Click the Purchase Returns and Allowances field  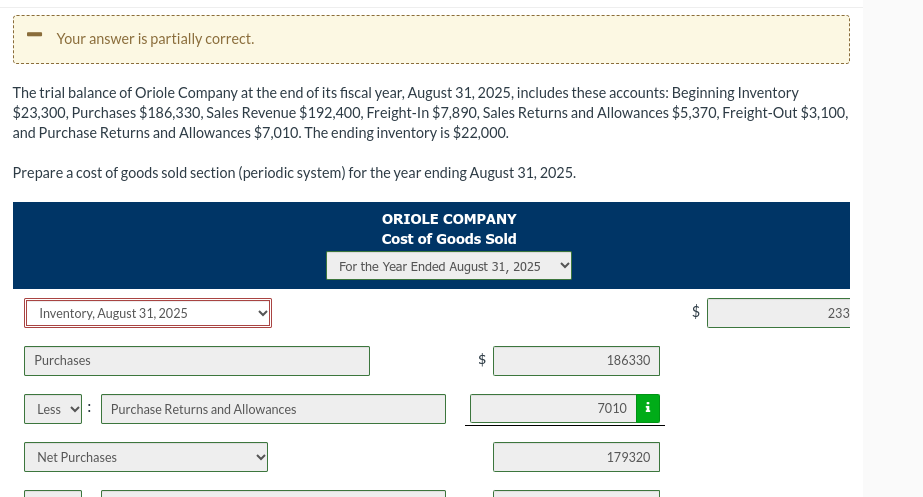pos(273,409)
